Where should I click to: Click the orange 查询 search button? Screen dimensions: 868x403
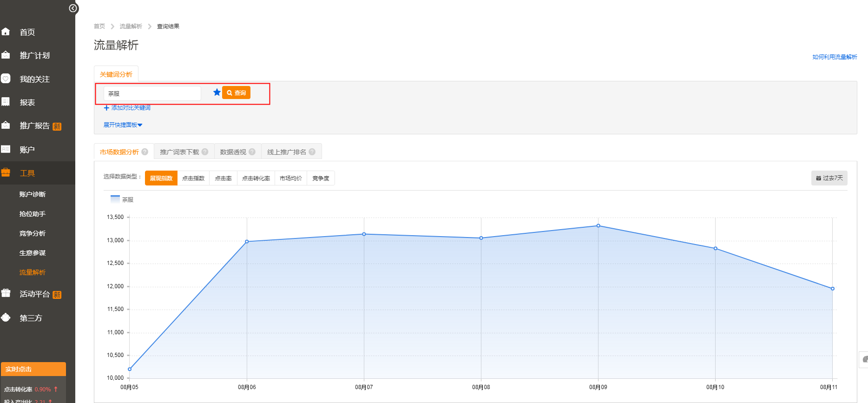[236, 93]
